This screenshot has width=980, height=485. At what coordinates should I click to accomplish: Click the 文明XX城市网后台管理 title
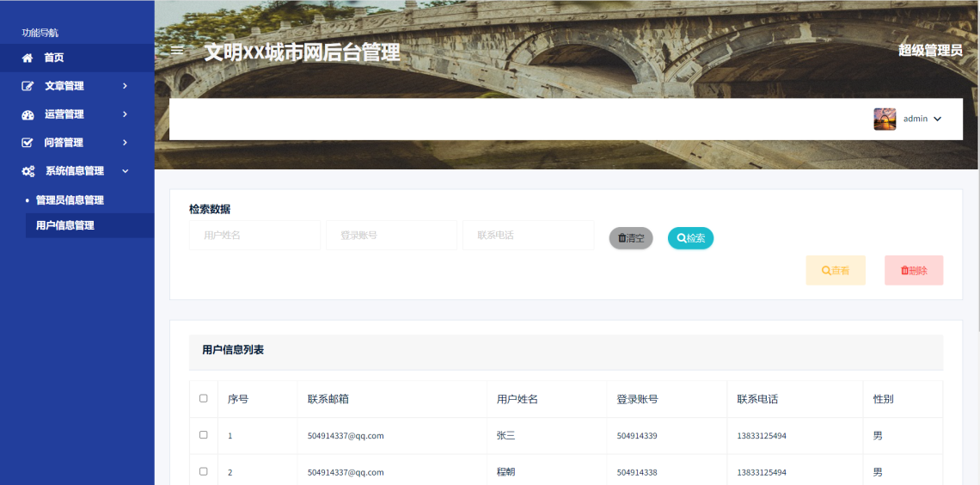click(303, 52)
